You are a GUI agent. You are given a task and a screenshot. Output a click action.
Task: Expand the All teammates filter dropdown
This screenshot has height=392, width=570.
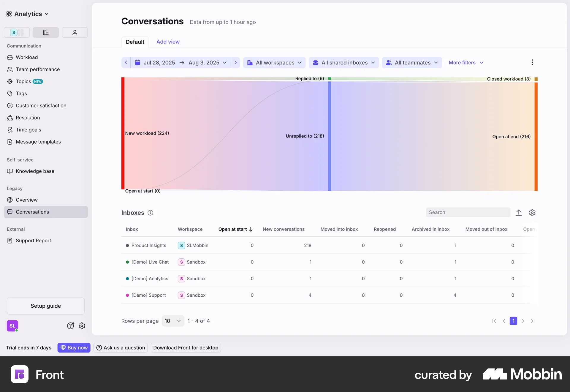point(412,62)
